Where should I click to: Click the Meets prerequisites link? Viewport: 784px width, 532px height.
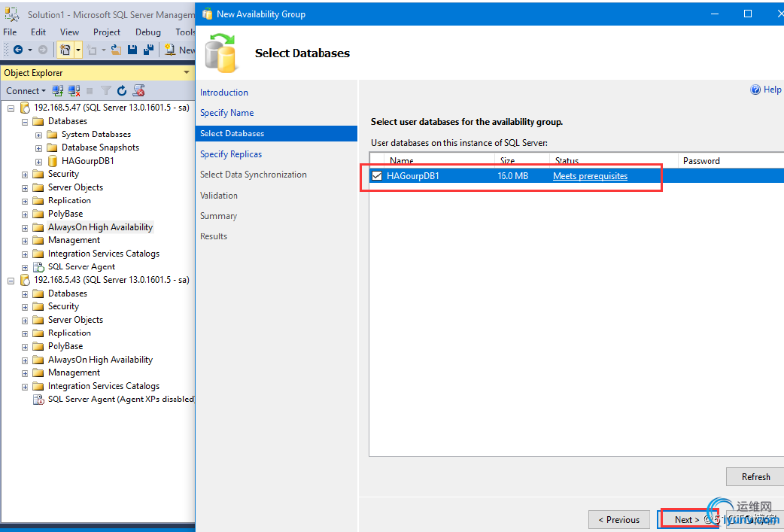(x=590, y=176)
